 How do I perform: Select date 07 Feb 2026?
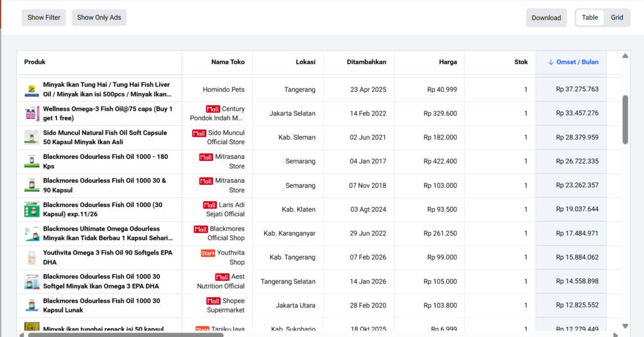(x=368, y=257)
